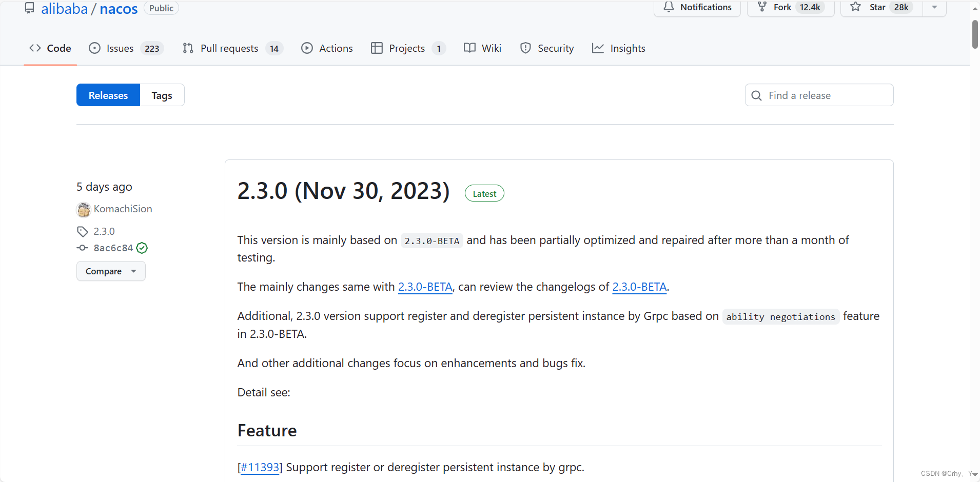Click the Pull requests branch icon

[188, 48]
